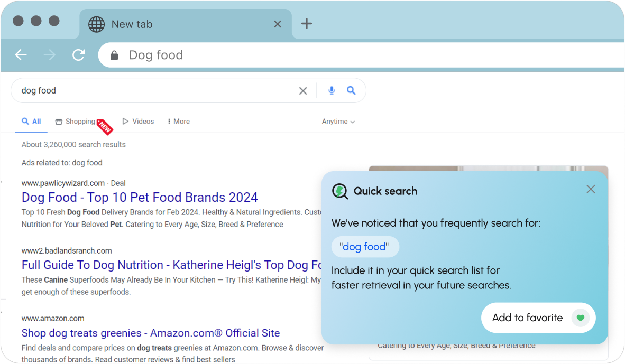625x364 pixels.
Task: Dismiss the Quick search popup
Action: pyautogui.click(x=590, y=189)
